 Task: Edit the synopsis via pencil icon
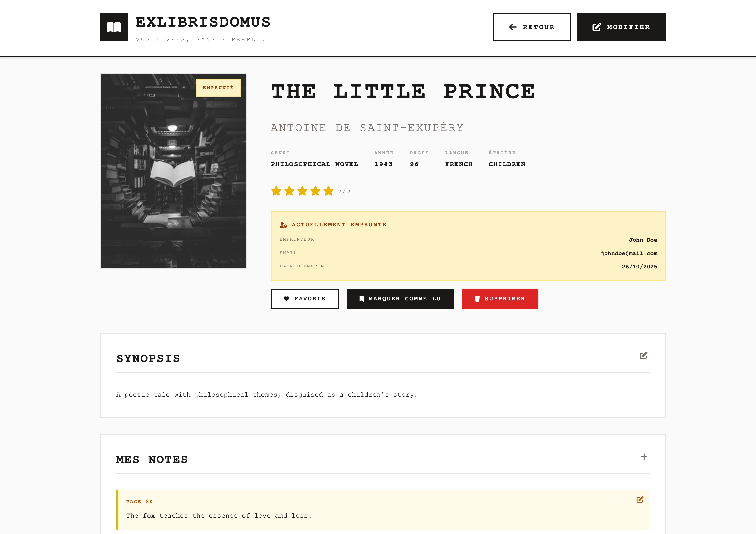643,356
